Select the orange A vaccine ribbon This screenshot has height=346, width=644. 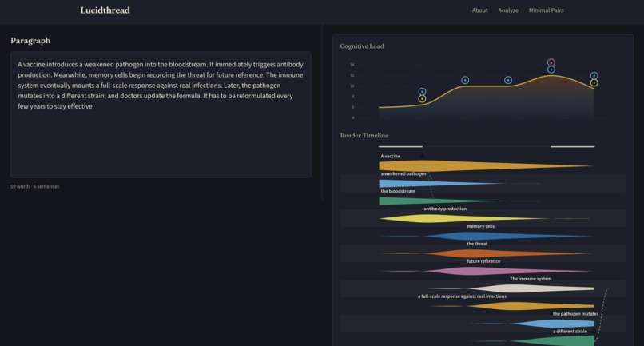(485, 166)
